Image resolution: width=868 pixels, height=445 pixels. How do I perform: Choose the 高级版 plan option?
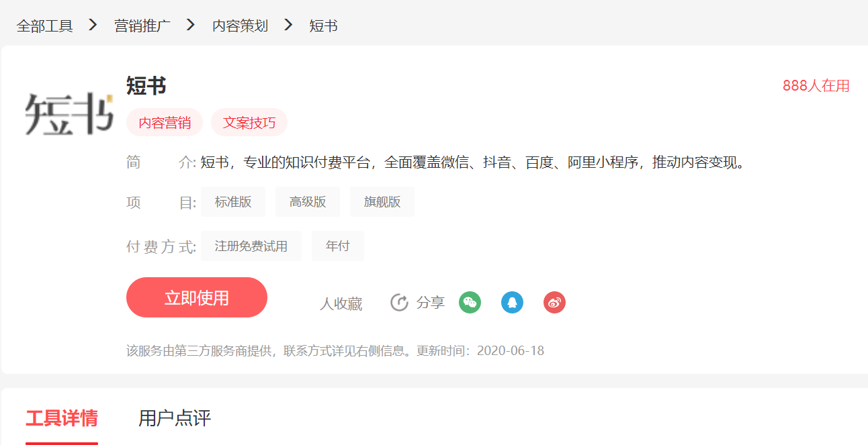click(x=308, y=202)
